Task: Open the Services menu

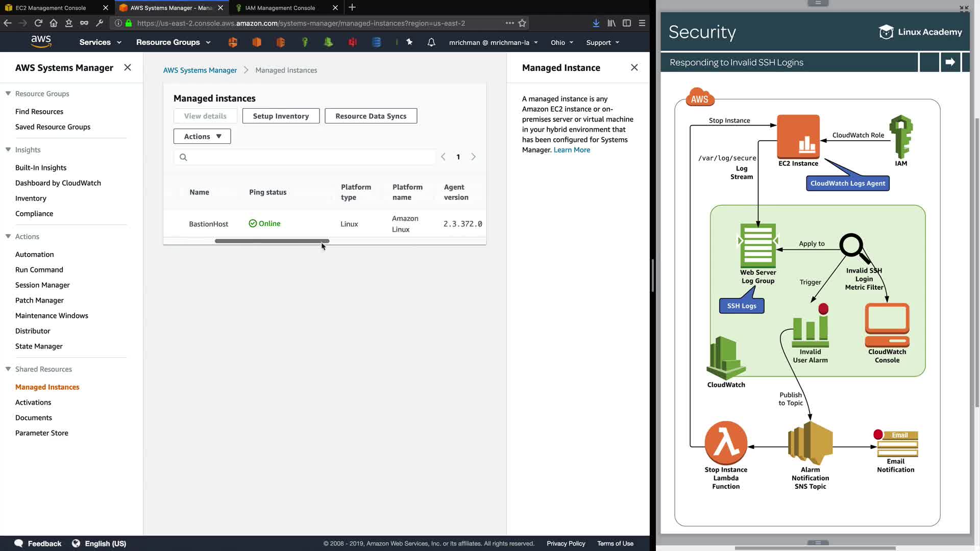Action: tap(100, 42)
